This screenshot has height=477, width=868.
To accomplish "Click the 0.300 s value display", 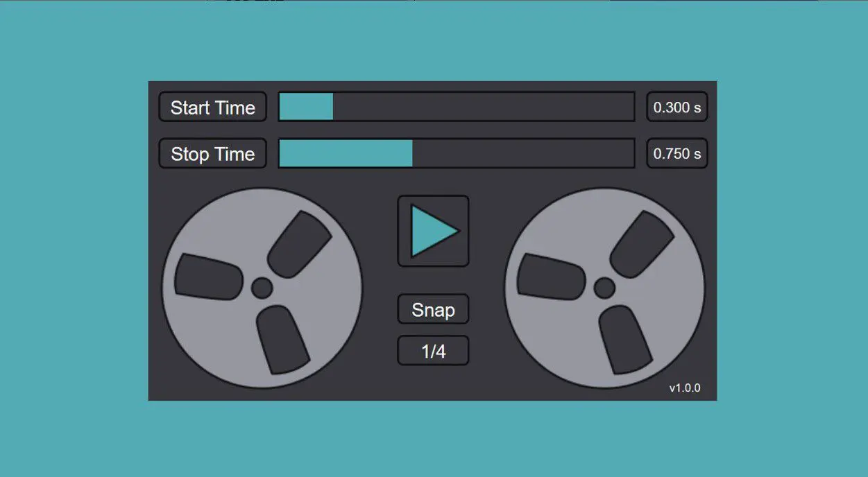I will click(676, 107).
